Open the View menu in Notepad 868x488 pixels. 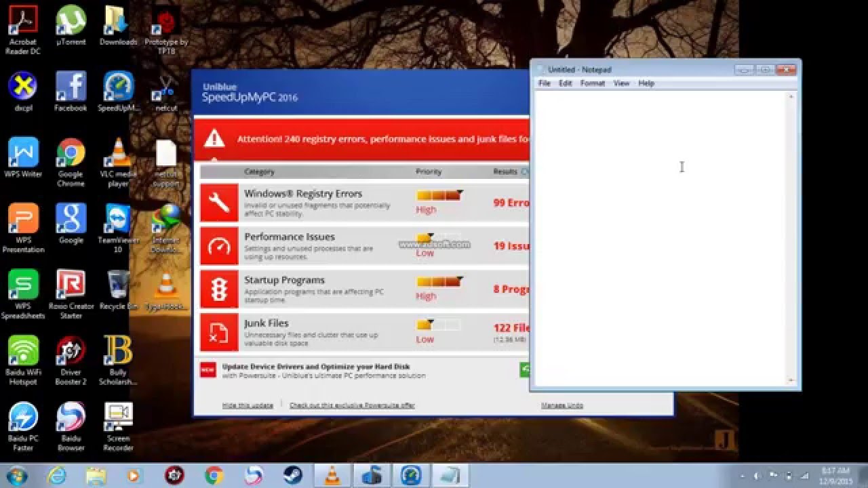pyautogui.click(x=621, y=83)
